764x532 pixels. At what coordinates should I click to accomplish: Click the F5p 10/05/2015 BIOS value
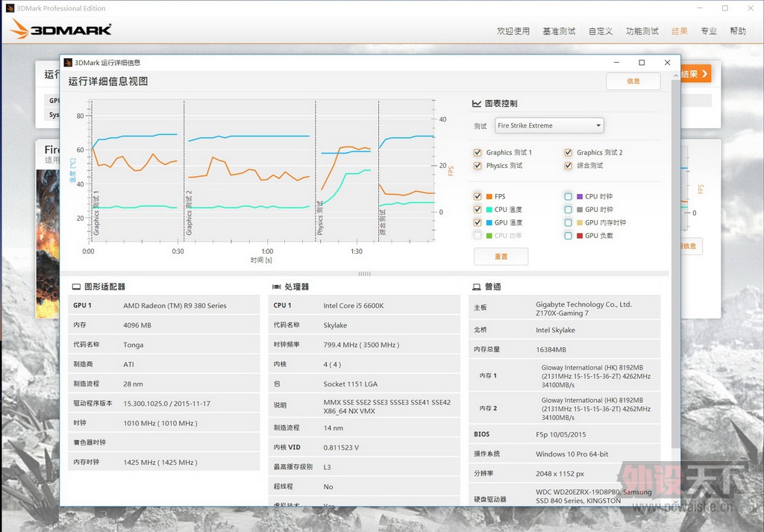(561, 434)
